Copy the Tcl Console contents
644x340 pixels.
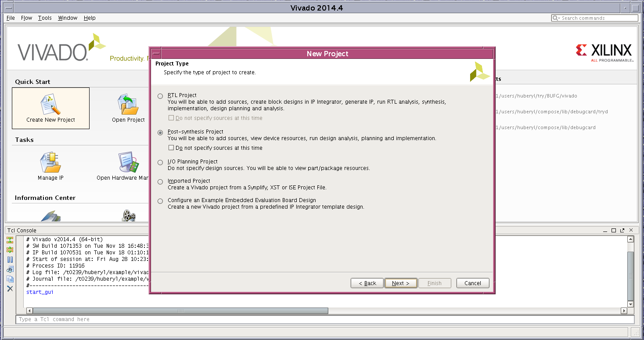coord(10,279)
